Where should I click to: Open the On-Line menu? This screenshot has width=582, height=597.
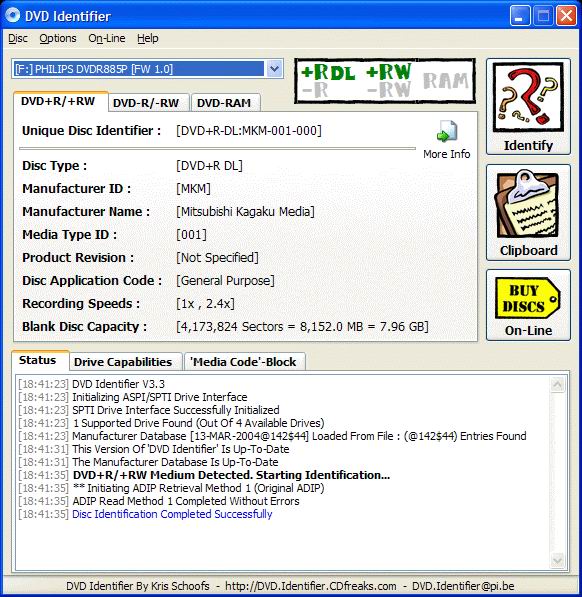click(x=107, y=38)
